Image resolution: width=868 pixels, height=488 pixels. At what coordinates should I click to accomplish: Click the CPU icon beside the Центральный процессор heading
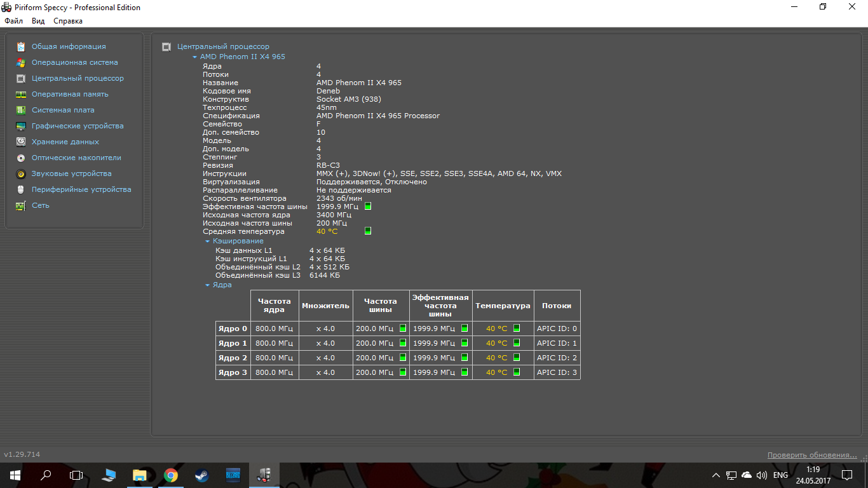tap(166, 46)
